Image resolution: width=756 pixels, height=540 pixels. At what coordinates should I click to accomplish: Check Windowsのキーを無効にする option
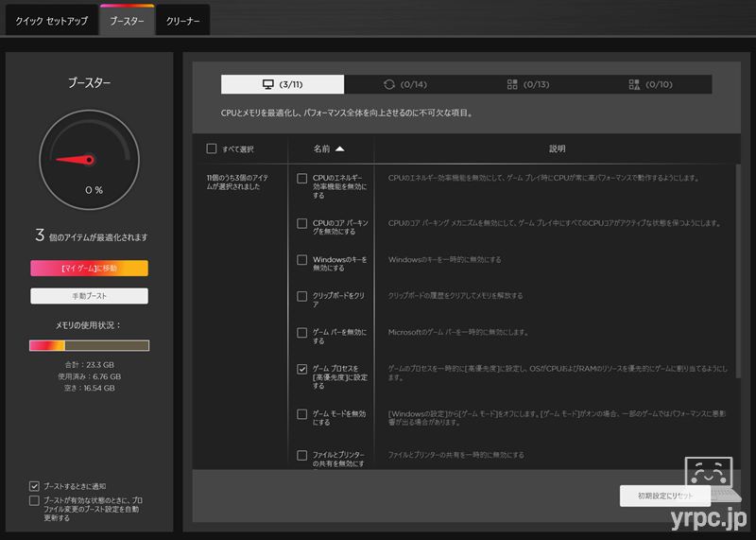tap(301, 260)
